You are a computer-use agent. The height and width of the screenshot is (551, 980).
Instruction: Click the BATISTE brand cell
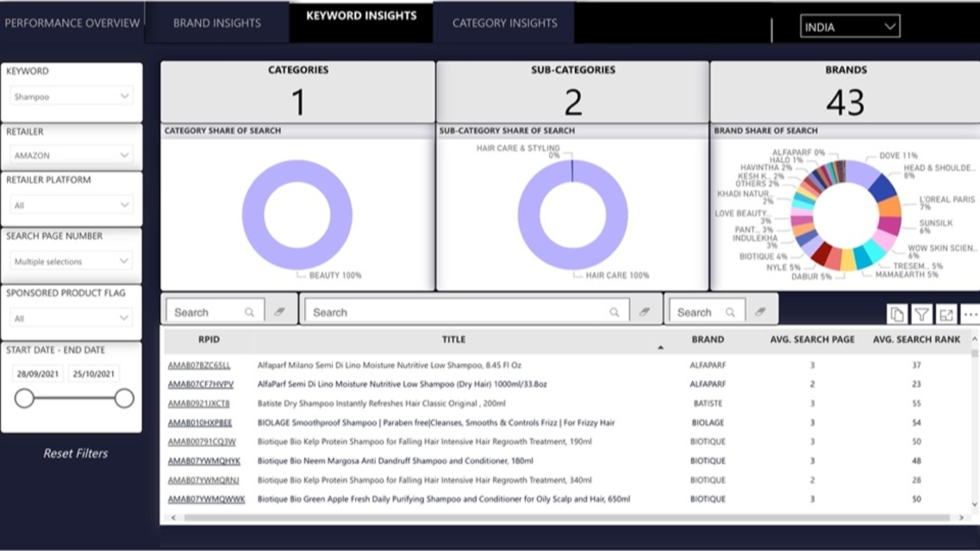point(707,404)
